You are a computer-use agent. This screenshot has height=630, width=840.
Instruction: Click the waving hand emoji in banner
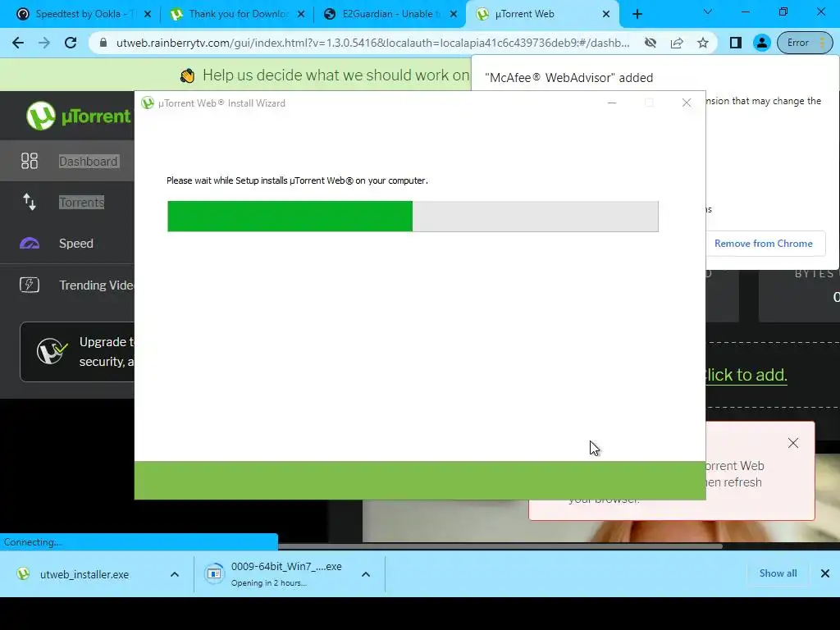(188, 75)
